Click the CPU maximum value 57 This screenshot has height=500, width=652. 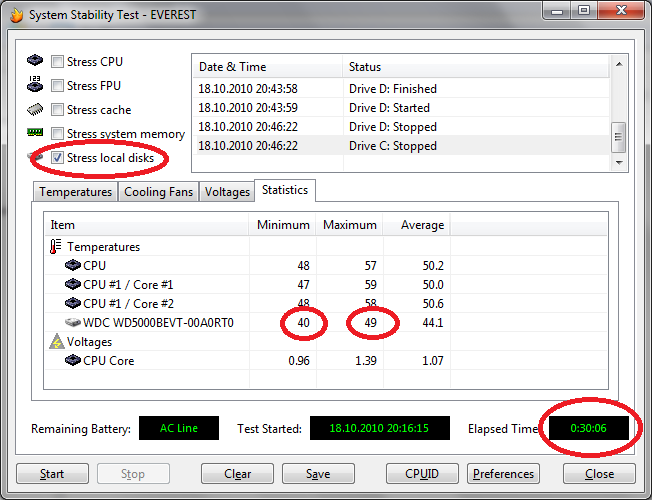(x=370, y=266)
